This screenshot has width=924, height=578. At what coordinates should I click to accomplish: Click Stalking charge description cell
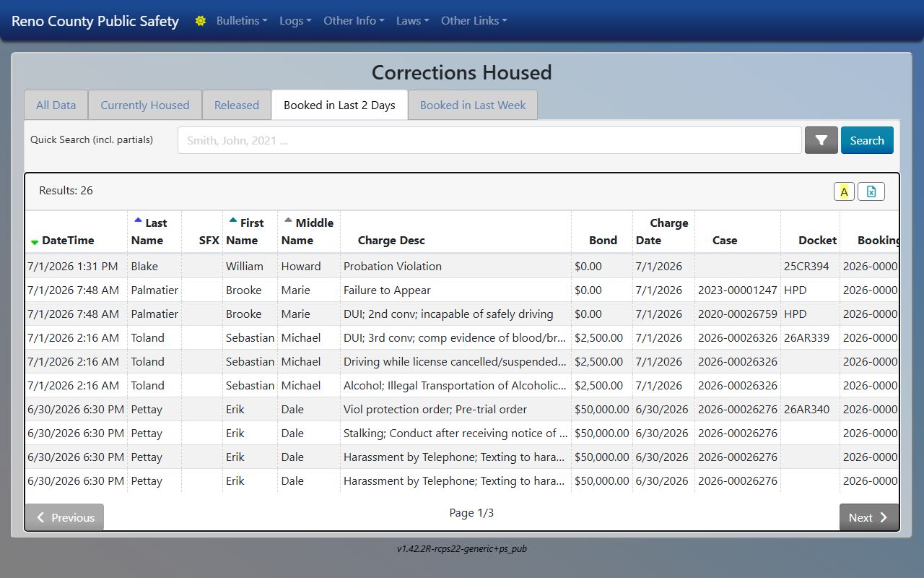coord(456,433)
